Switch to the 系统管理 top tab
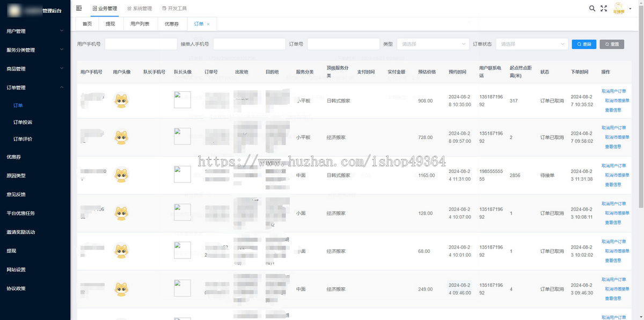The height and width of the screenshot is (320, 644). 140,9
